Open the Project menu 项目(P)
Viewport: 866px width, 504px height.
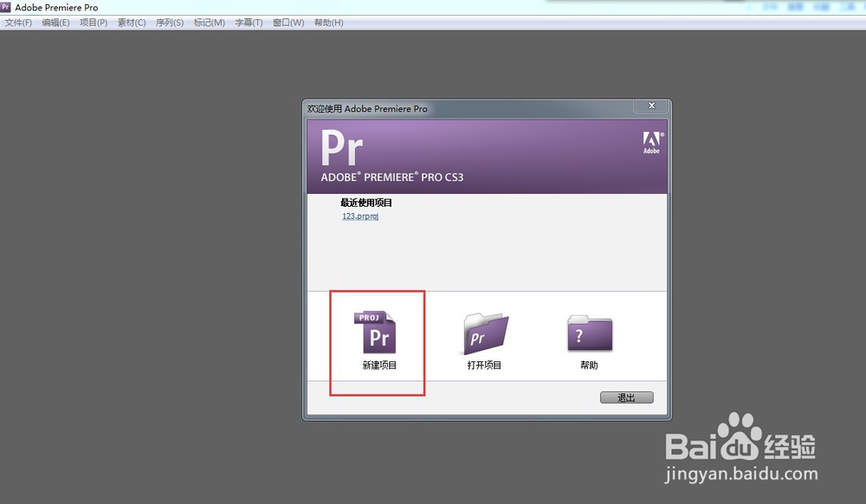point(94,23)
